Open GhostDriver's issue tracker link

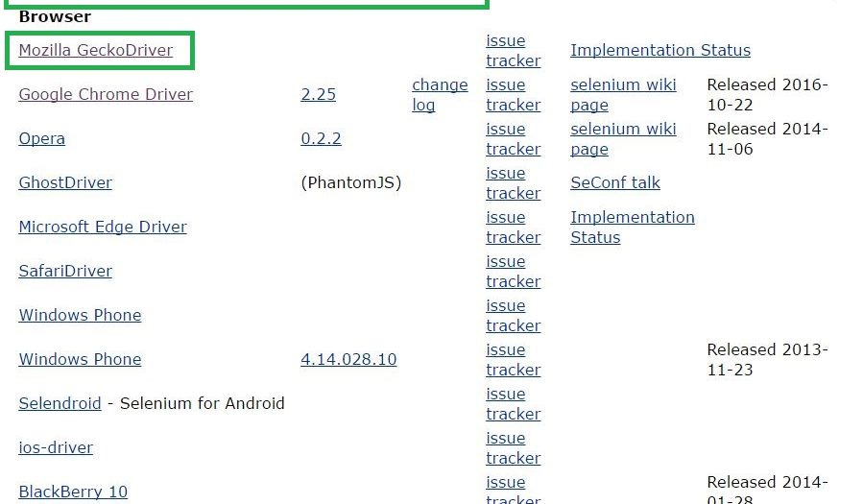[513, 182]
